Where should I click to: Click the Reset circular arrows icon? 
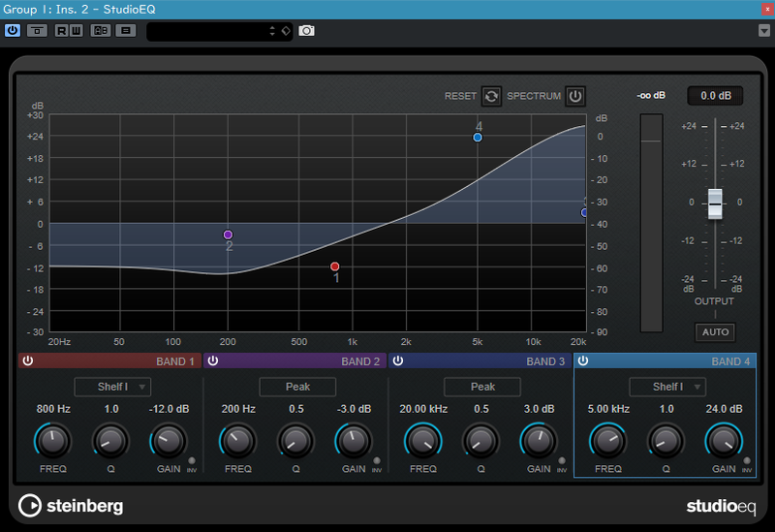pos(491,96)
